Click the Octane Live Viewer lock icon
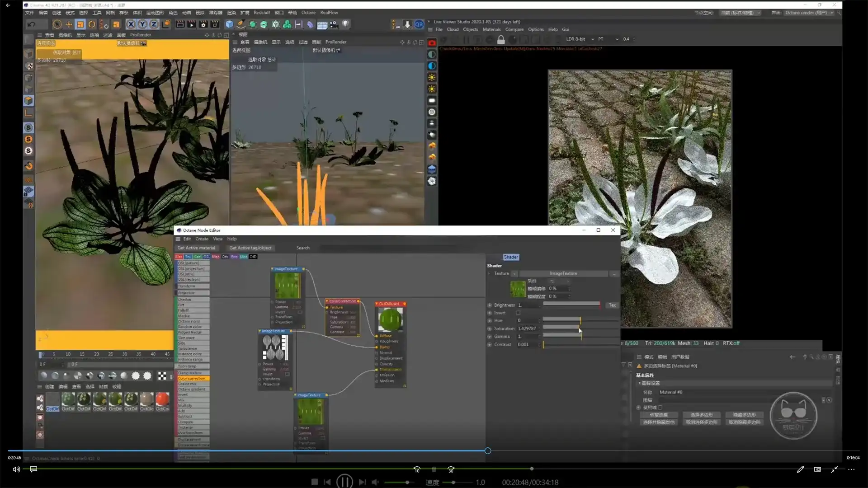Viewport: 868px width, 488px height. click(x=500, y=39)
